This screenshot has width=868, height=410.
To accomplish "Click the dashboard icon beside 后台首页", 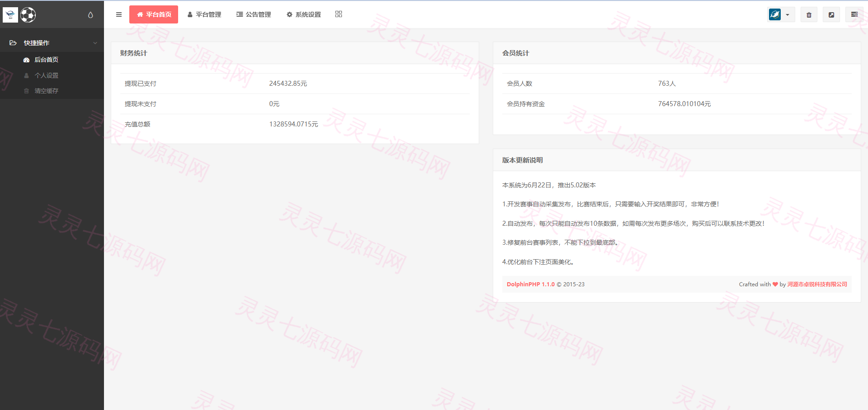I will [27, 60].
